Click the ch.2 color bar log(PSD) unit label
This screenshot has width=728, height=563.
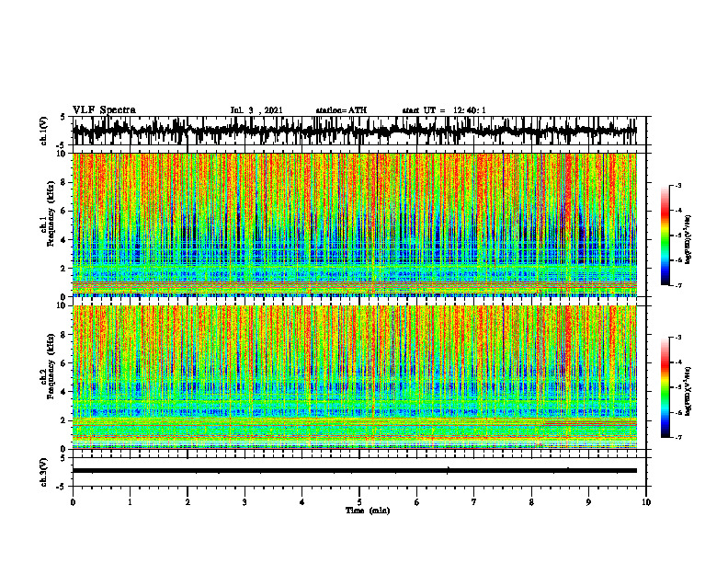(x=688, y=391)
